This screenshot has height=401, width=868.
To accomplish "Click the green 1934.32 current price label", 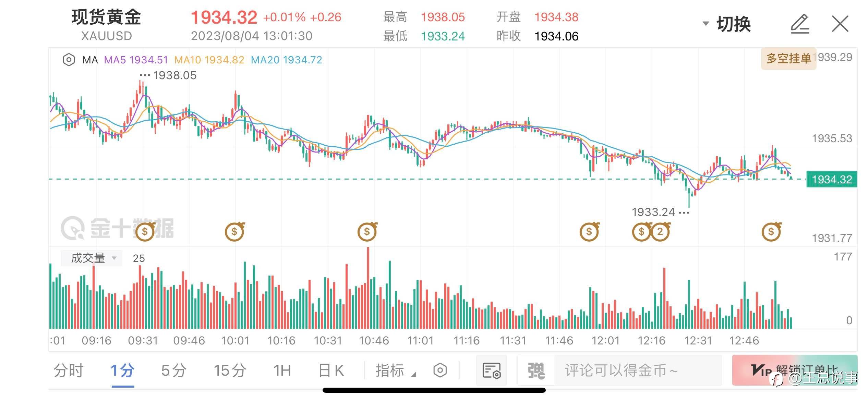I will pos(831,179).
